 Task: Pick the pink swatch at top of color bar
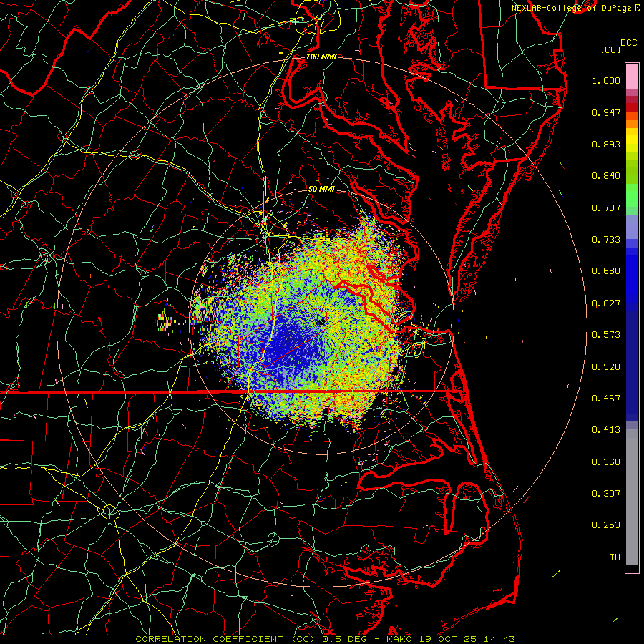[632, 76]
